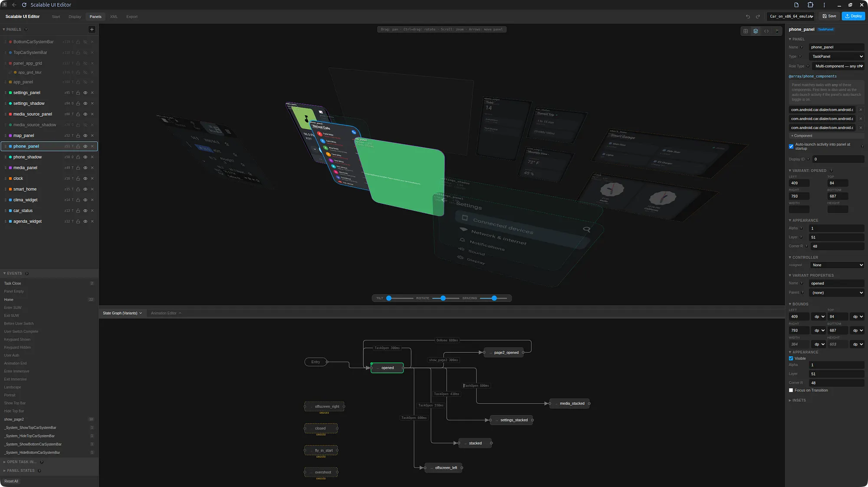Delete the map_panel row with its X
The width and height of the screenshot is (868, 487).
point(92,136)
